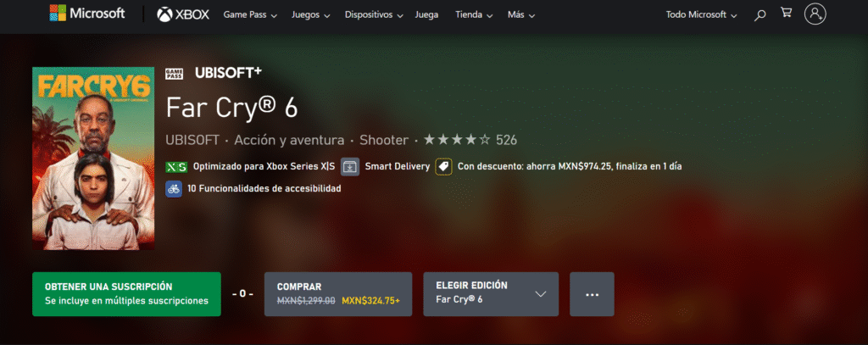Expand the Game Pass menu
The width and height of the screenshot is (868, 345).
250,15
